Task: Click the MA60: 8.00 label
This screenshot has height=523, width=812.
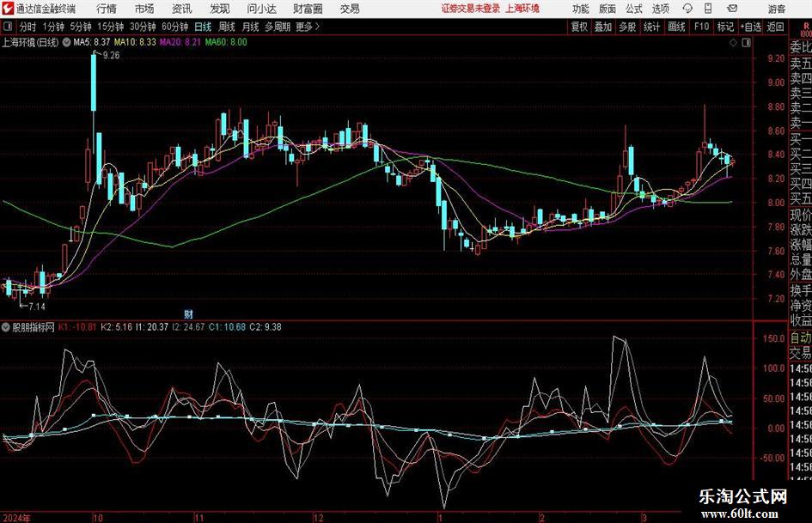Action: [x=226, y=42]
